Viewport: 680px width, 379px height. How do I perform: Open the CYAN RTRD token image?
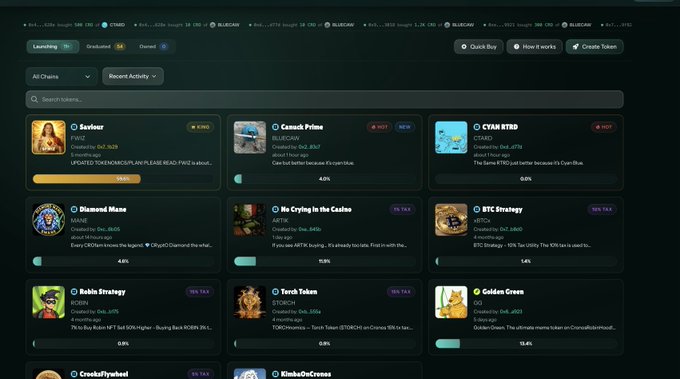point(451,137)
